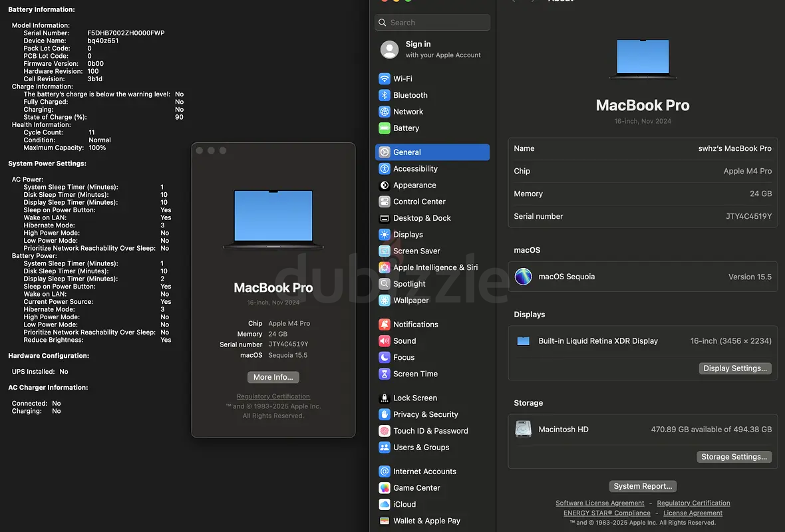
Task: Open the Appearance icon
Action: coord(384,185)
